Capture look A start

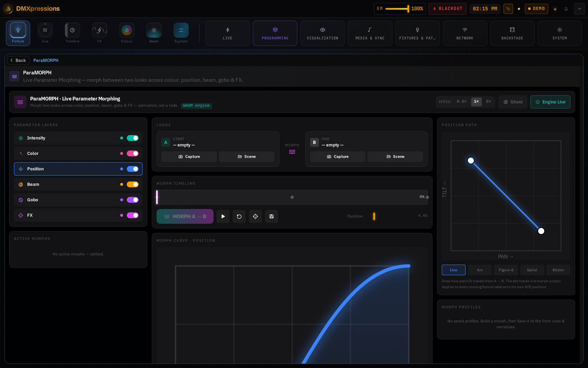click(189, 156)
